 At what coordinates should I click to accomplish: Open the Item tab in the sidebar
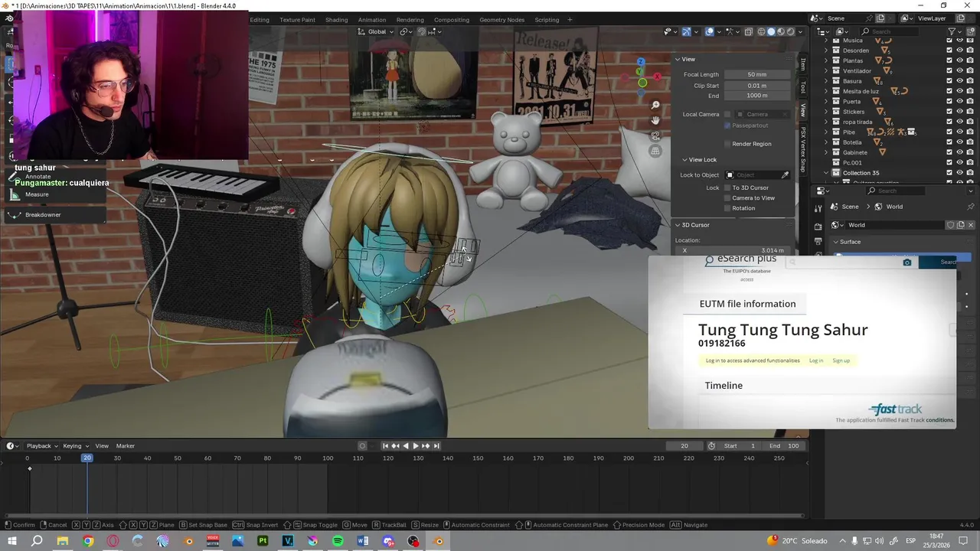pos(803,64)
